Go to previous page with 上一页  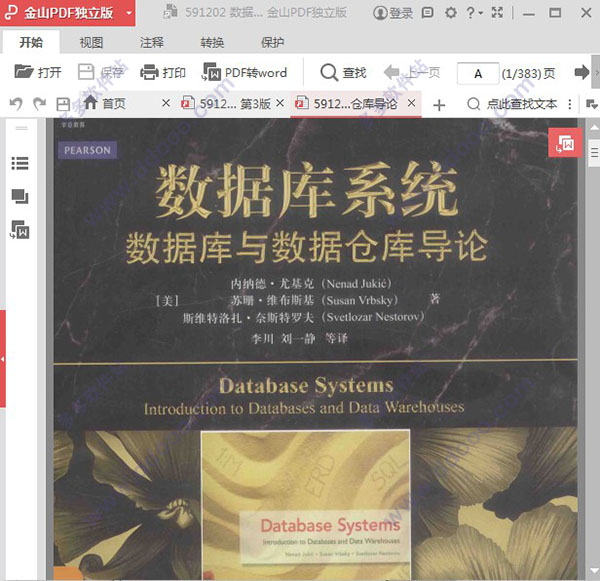point(412,72)
